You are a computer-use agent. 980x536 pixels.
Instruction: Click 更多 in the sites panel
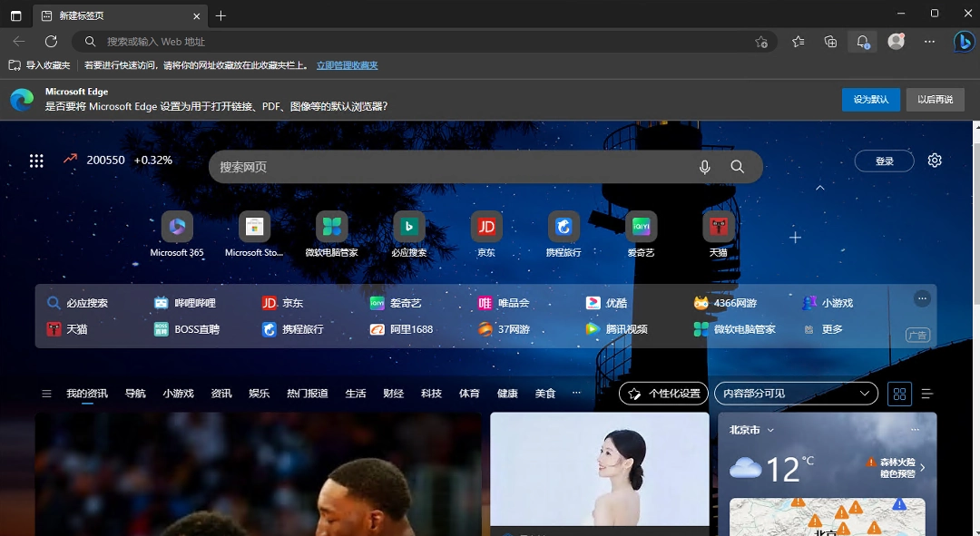pyautogui.click(x=823, y=329)
